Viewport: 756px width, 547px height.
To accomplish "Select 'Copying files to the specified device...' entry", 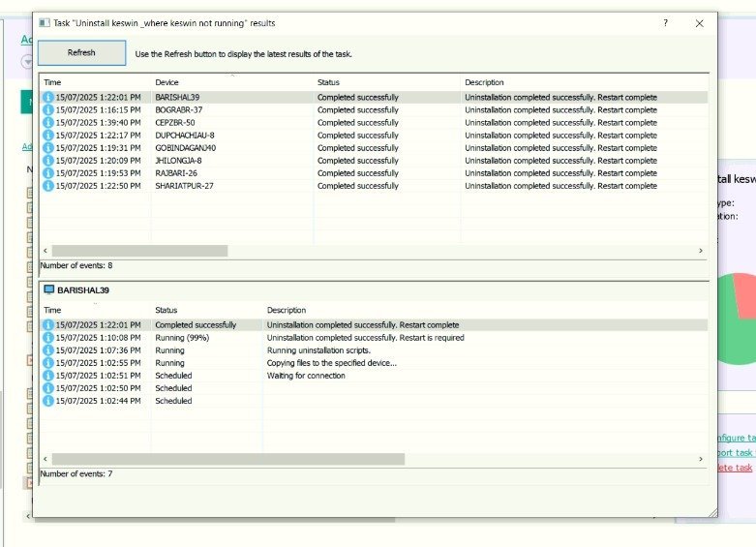I will pos(332,363).
